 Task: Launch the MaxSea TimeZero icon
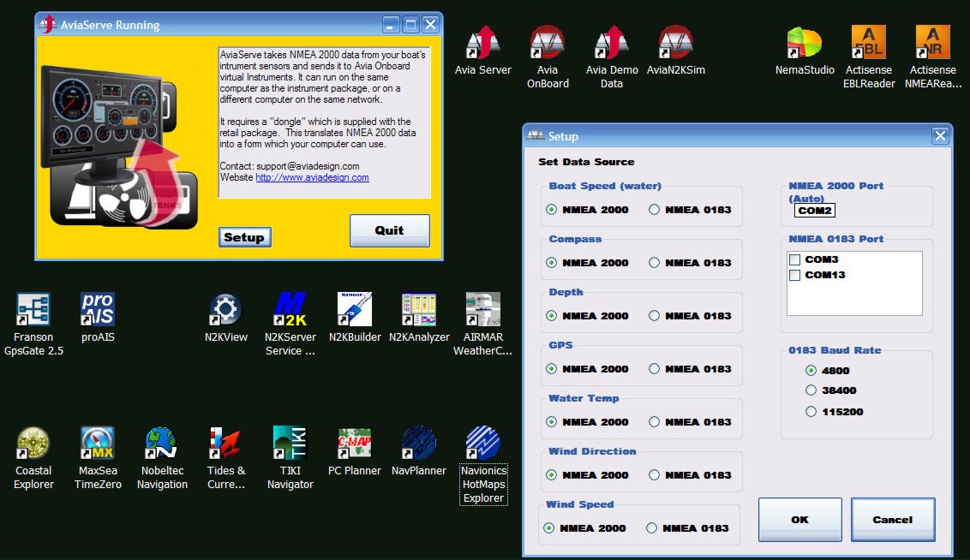point(98,458)
